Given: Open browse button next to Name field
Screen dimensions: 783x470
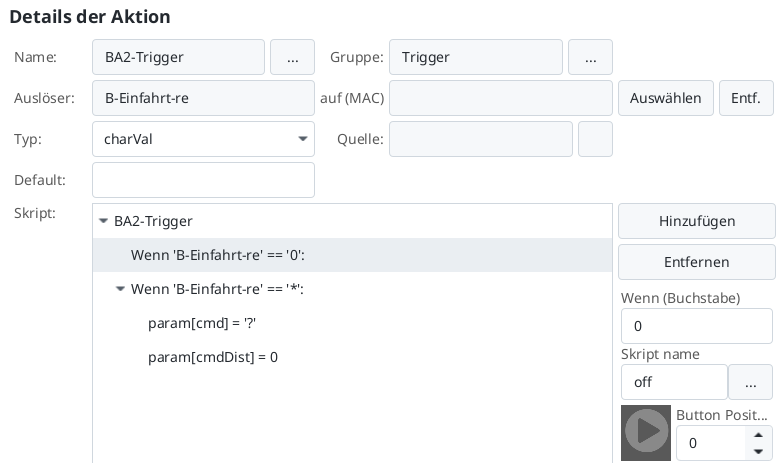Looking at the screenshot, I should point(292,58).
